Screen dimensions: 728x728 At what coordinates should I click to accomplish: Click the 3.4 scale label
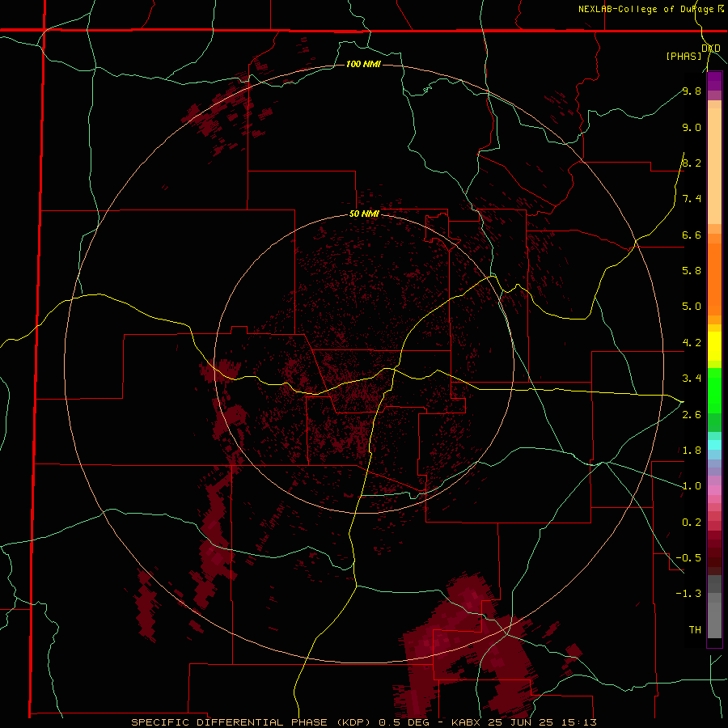tap(692, 378)
